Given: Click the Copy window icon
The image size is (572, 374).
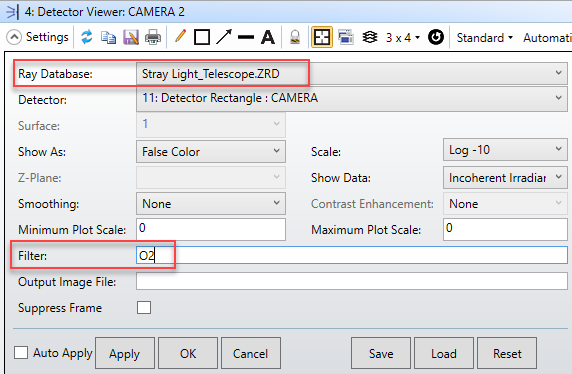Looking at the screenshot, I should (x=108, y=38).
